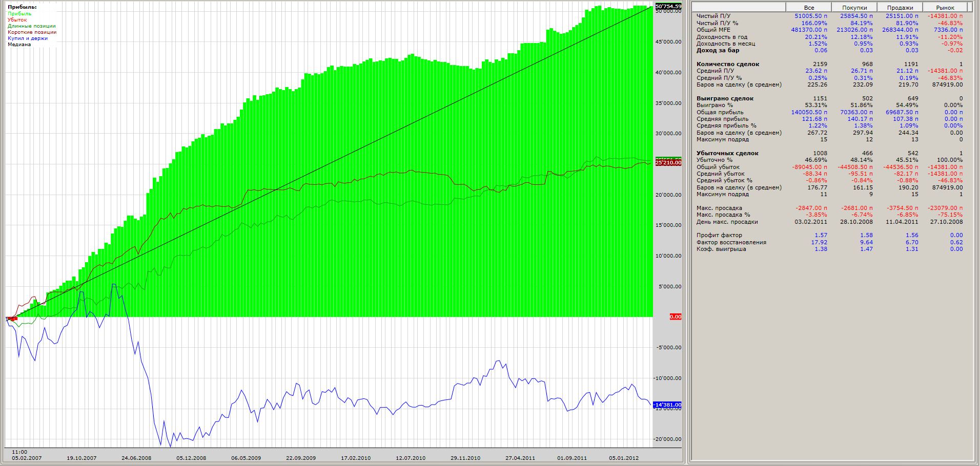Toggle Длинные позиции line in legend
The height and width of the screenshot is (466, 980).
coord(32,26)
